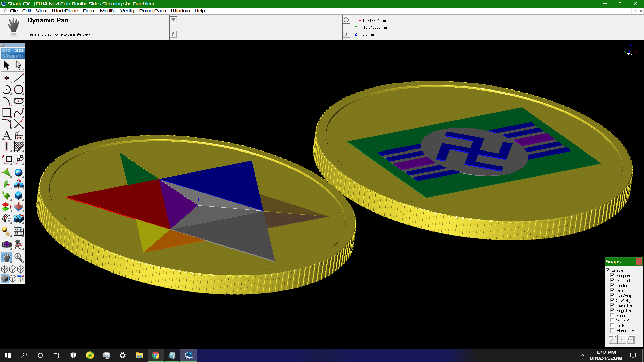Screen dimensions: 644x362
Task: Turn on To Grid snapping
Action: coord(612,326)
